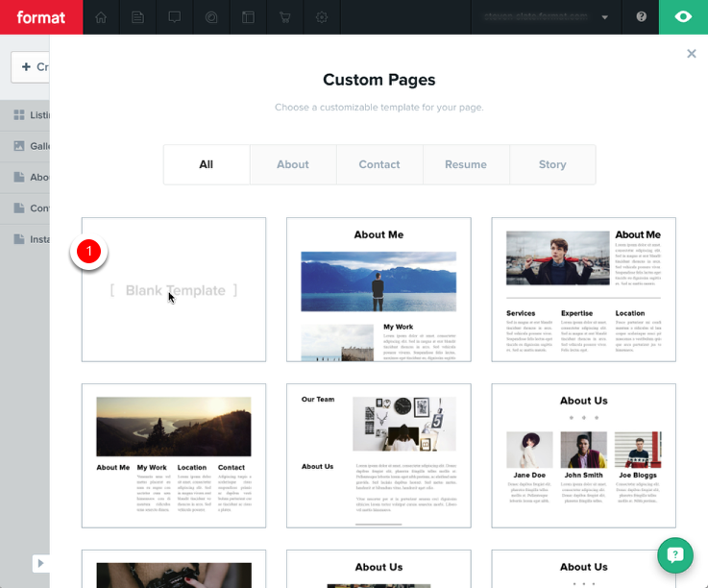Open the home dashboard icon

[x=101, y=17]
